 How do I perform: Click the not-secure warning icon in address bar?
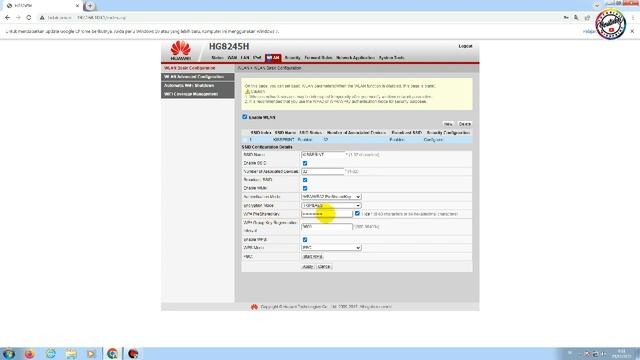coord(42,18)
